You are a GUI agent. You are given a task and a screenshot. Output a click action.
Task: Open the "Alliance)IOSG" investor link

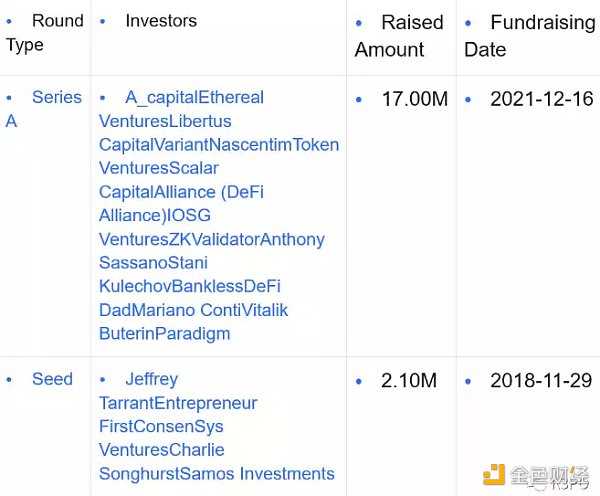(x=155, y=216)
